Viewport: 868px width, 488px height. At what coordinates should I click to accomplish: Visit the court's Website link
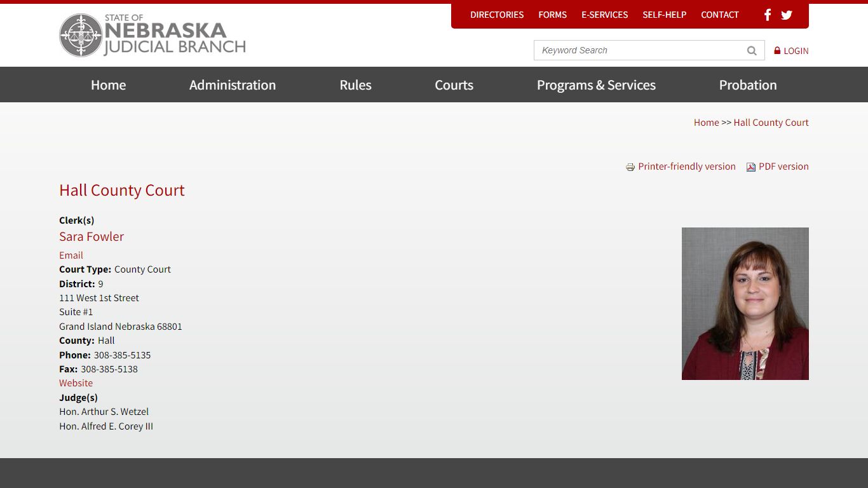point(76,383)
